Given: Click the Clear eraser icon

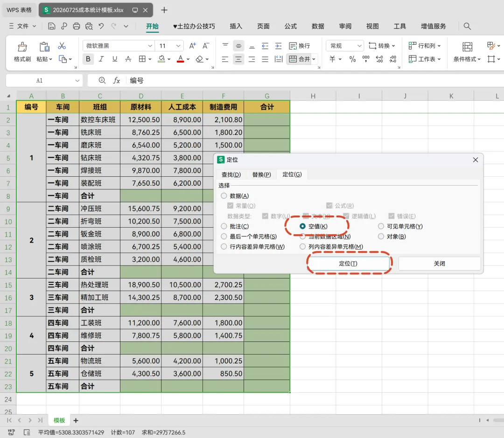Looking at the screenshot, I should (x=200, y=59).
